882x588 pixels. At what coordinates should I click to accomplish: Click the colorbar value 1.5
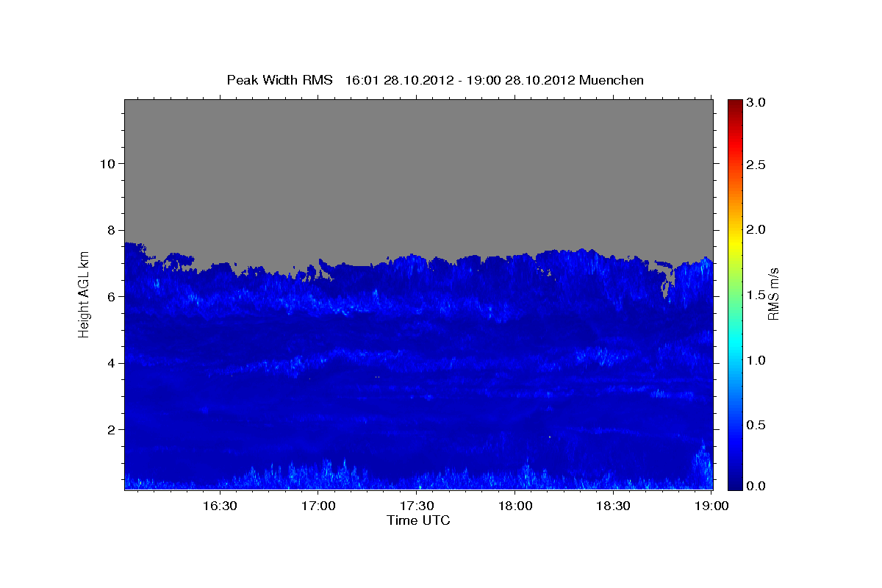pos(756,295)
